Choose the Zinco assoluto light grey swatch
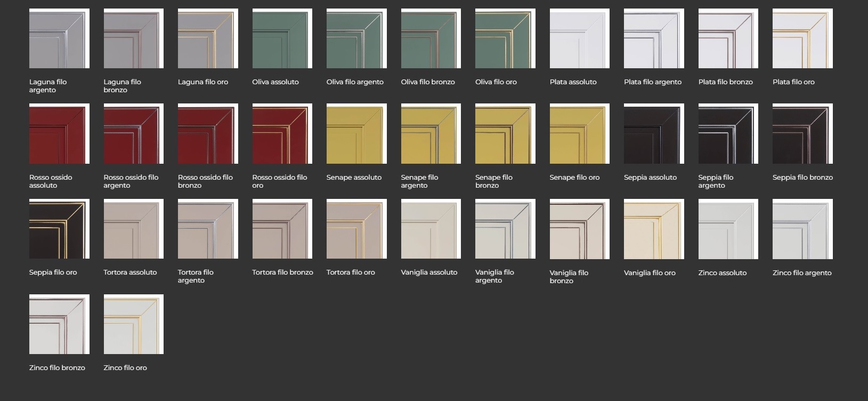The width and height of the screenshot is (868, 401). coord(728,229)
